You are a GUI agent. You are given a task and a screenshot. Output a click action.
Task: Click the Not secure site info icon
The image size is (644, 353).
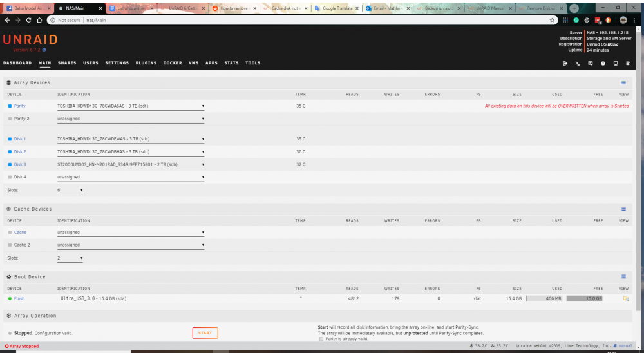(53, 20)
